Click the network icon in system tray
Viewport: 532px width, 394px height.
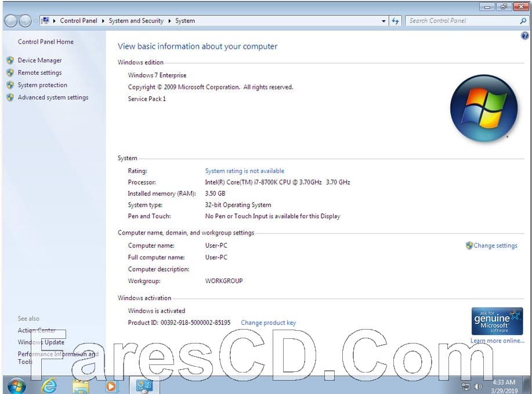pyautogui.click(x=466, y=386)
